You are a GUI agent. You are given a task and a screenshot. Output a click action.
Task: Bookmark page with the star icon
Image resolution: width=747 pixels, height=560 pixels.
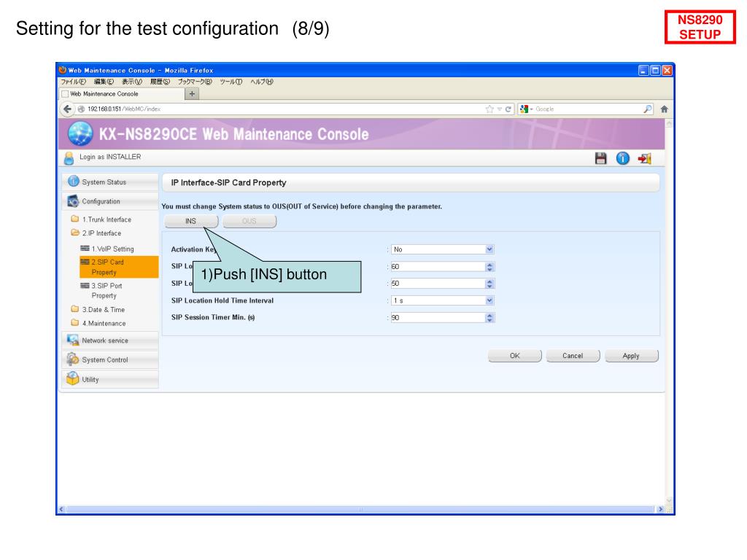[489, 109]
